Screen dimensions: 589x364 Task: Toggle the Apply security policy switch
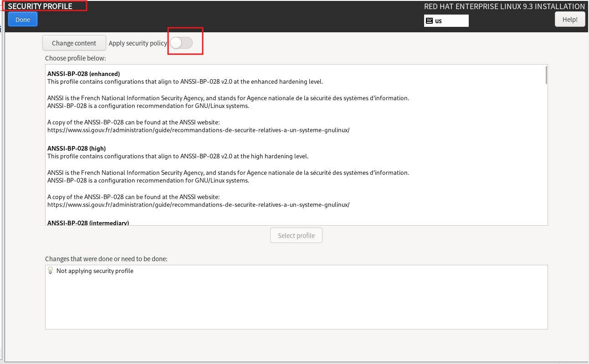coord(181,43)
